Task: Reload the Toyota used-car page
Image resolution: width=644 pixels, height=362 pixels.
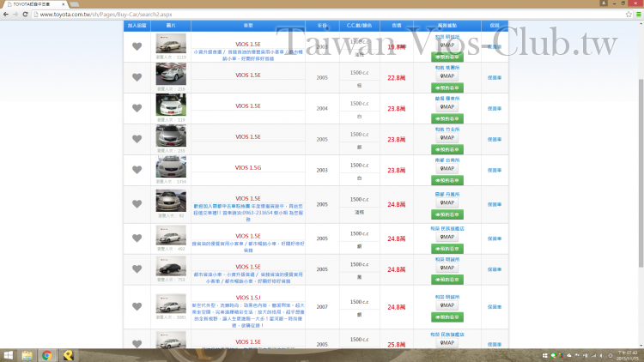Action: pos(25,14)
